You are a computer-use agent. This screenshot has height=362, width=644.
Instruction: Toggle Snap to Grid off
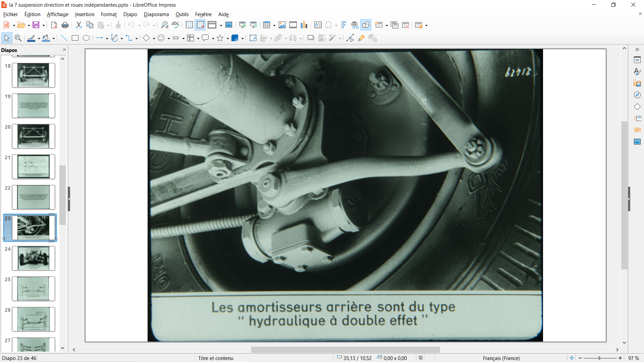click(x=200, y=25)
